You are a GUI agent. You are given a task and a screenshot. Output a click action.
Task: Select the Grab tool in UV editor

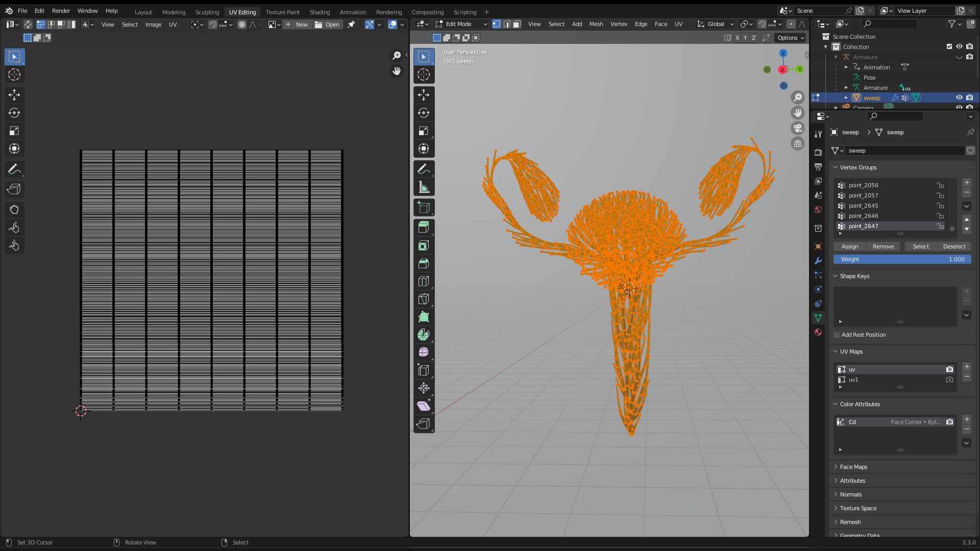click(x=14, y=210)
